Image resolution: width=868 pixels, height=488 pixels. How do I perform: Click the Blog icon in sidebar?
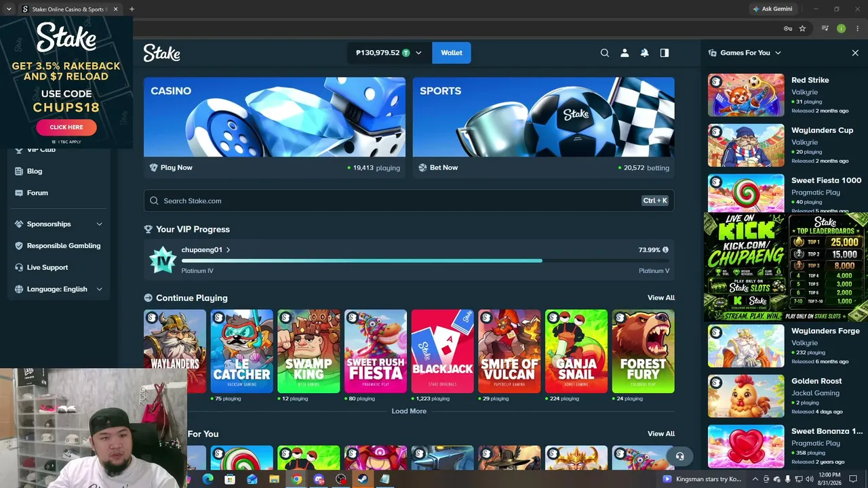coord(19,171)
